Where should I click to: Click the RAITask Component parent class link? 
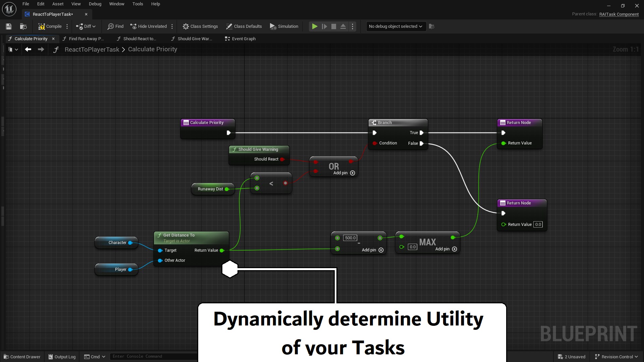click(619, 14)
